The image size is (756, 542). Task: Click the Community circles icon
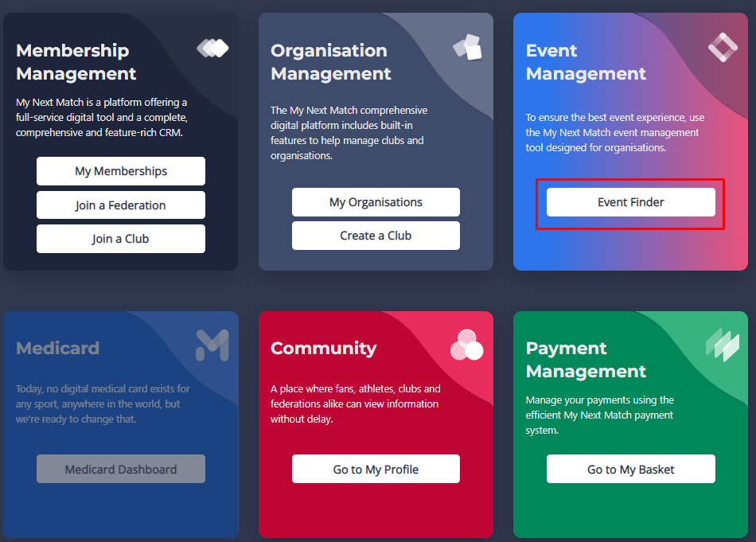(466, 345)
